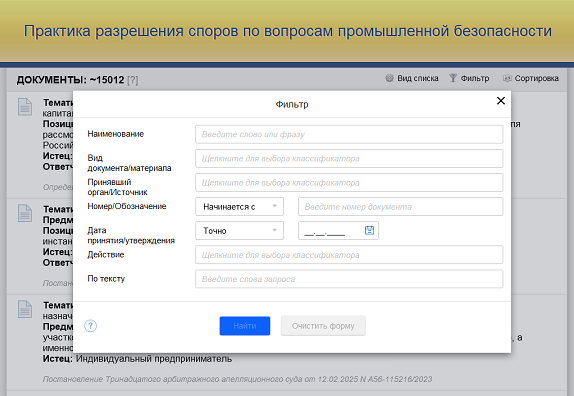Click the Номер/Обозначение label
The height and width of the screenshot is (396, 574).
click(x=127, y=206)
